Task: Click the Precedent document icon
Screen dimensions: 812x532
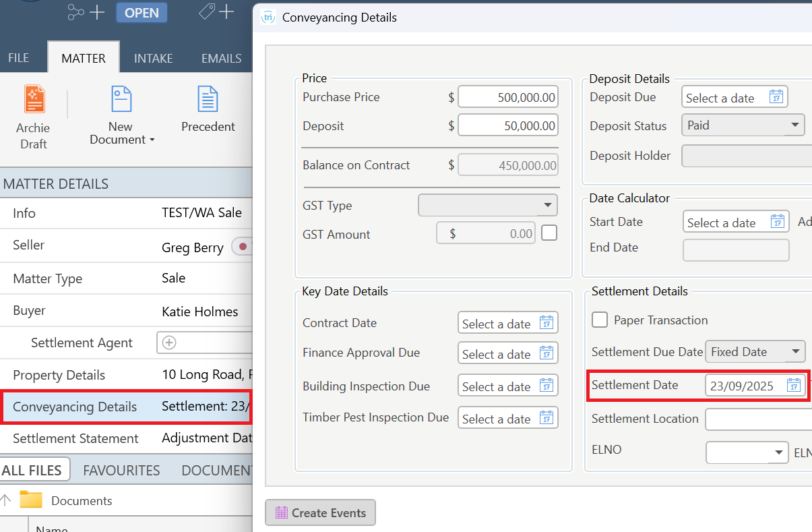Action: coord(208,99)
